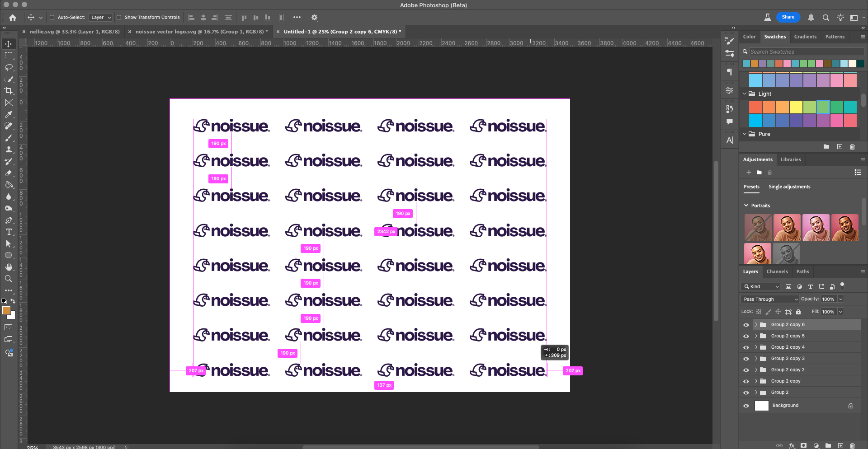The image size is (868, 449).
Task: Select the Eraser tool
Action: click(9, 173)
